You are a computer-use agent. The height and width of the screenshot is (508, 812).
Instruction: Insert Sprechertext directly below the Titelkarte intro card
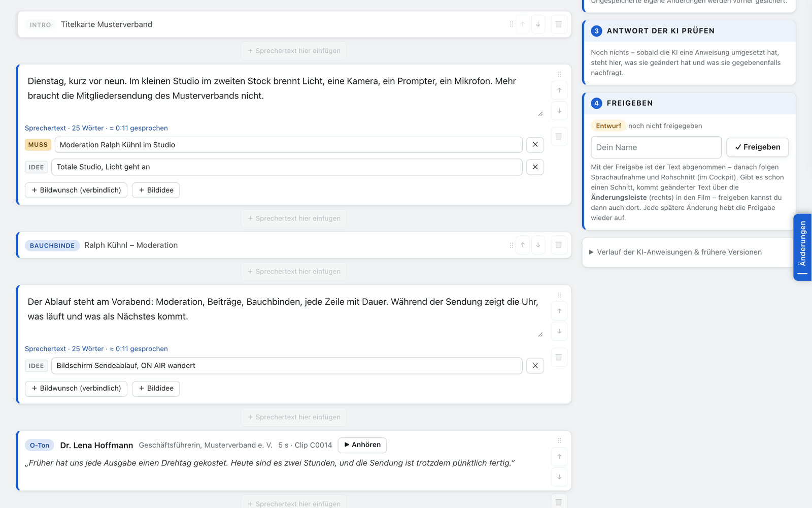tap(294, 51)
